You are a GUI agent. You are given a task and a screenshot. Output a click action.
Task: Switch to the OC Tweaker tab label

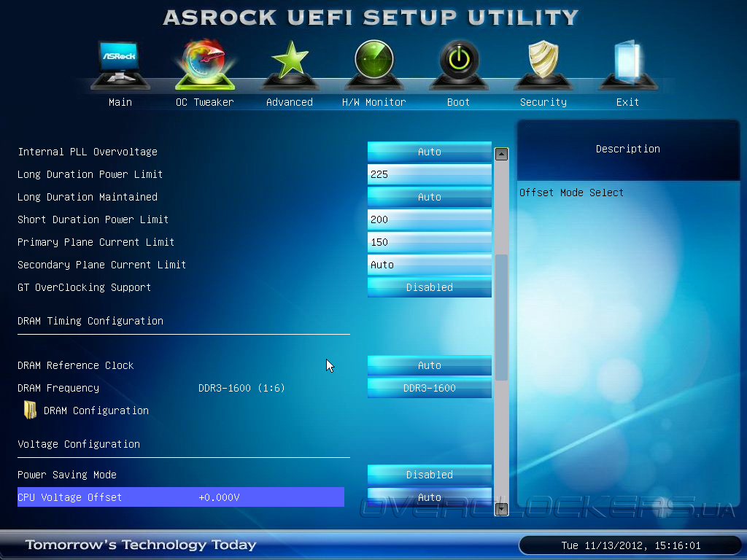pyautogui.click(x=205, y=102)
